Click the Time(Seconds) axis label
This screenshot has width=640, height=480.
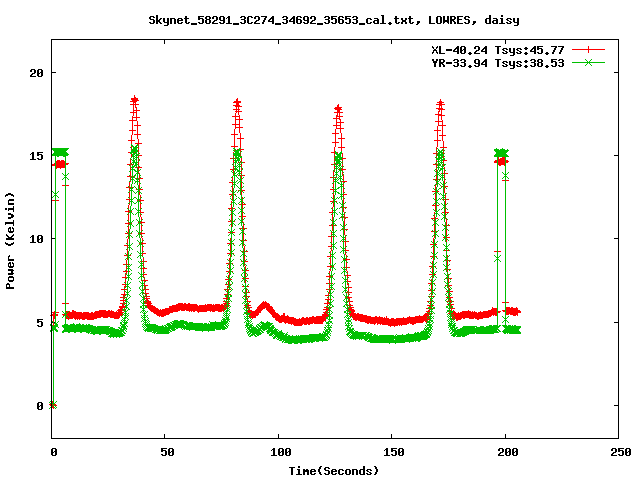tap(334, 471)
